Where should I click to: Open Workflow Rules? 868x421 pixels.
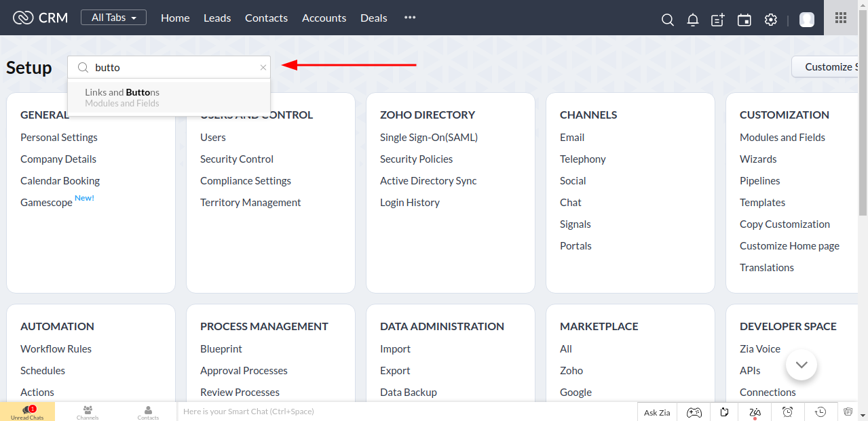56,348
